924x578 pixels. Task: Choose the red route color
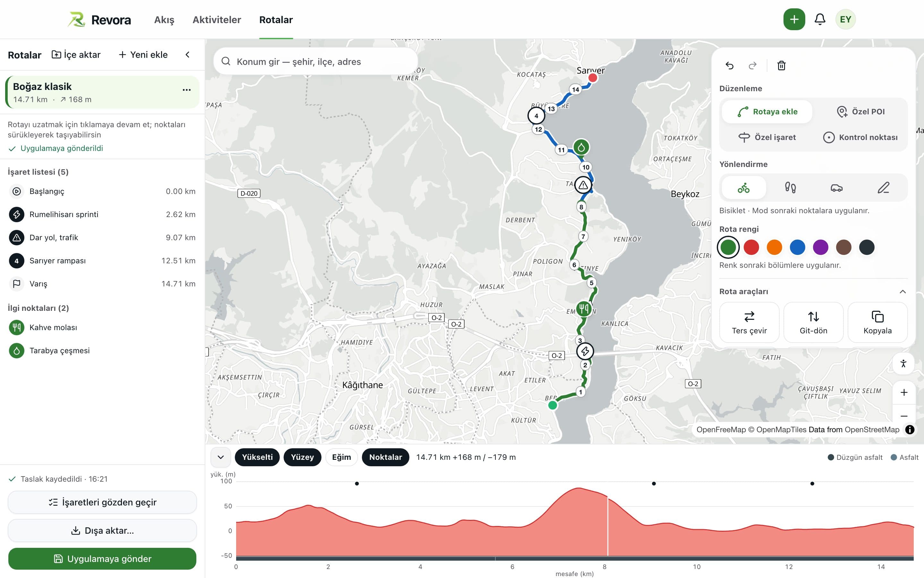(x=751, y=247)
